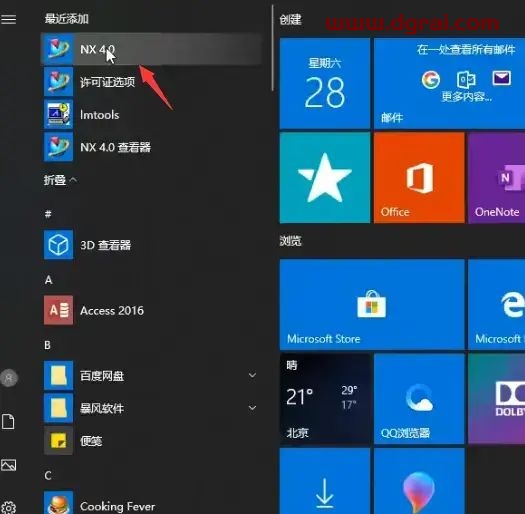Viewport: 525px width, 514px height.
Task: Open the Microsoft Store tile
Action: (x=372, y=304)
